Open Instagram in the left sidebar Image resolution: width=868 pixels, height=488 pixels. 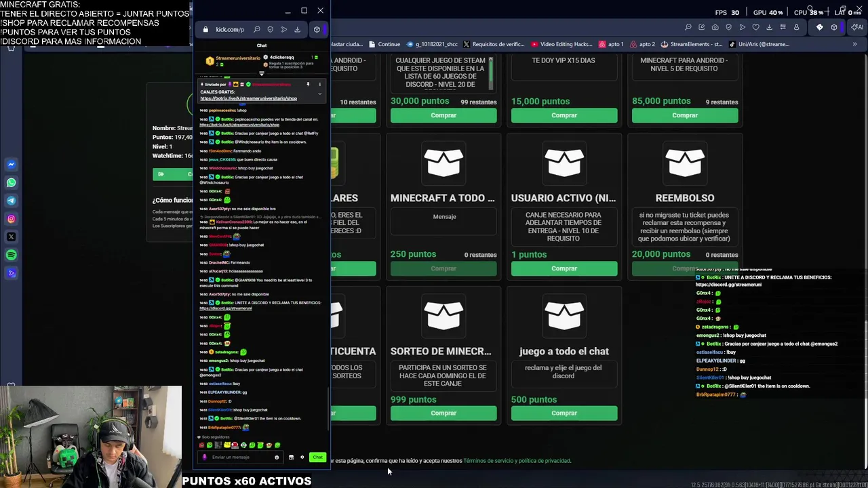pos(11,219)
